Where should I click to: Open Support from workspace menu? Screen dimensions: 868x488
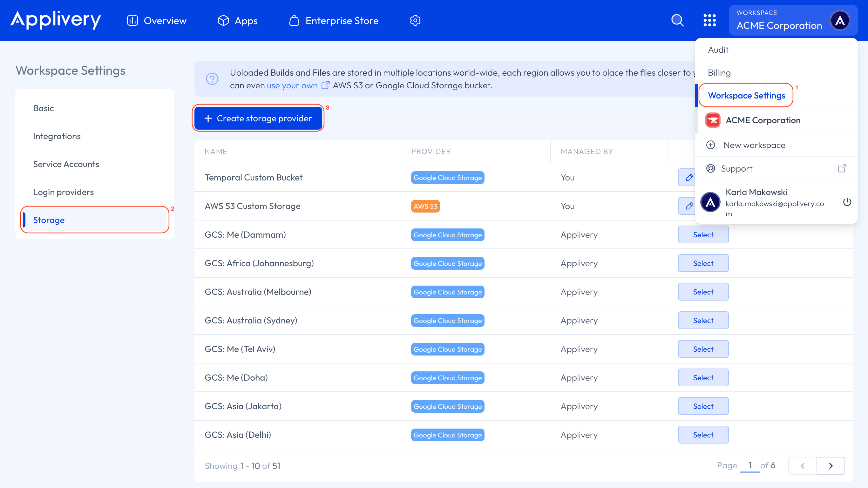[736, 168]
